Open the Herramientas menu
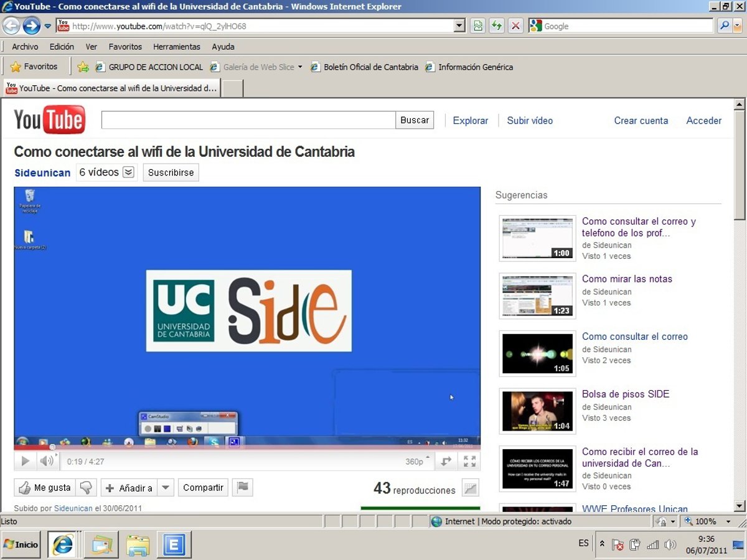The height and width of the screenshot is (560, 747). tap(177, 47)
